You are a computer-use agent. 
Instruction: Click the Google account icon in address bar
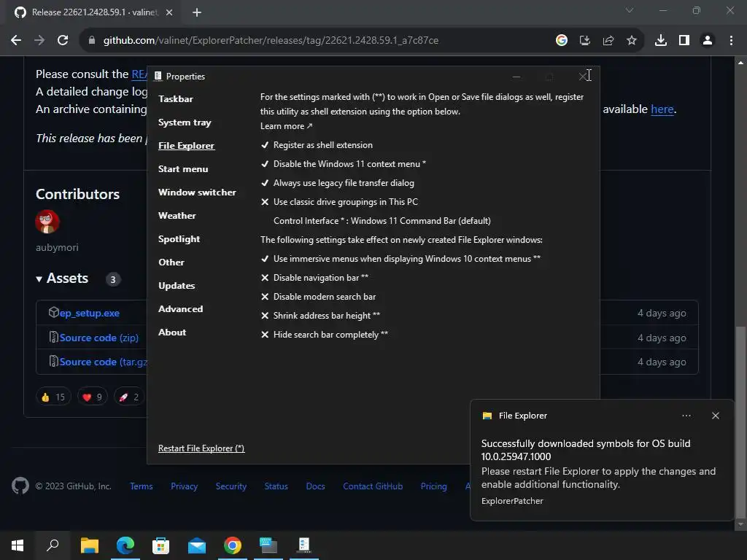tap(562, 41)
